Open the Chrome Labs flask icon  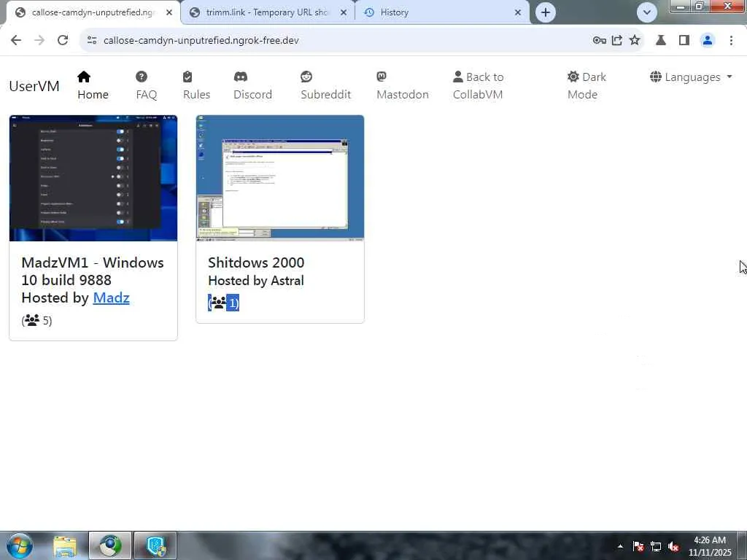(661, 41)
